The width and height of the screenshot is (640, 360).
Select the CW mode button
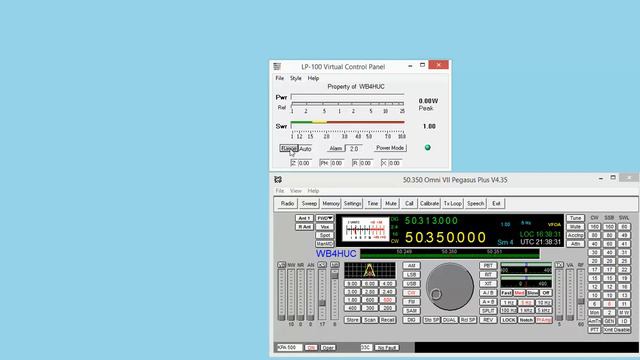tap(411, 293)
